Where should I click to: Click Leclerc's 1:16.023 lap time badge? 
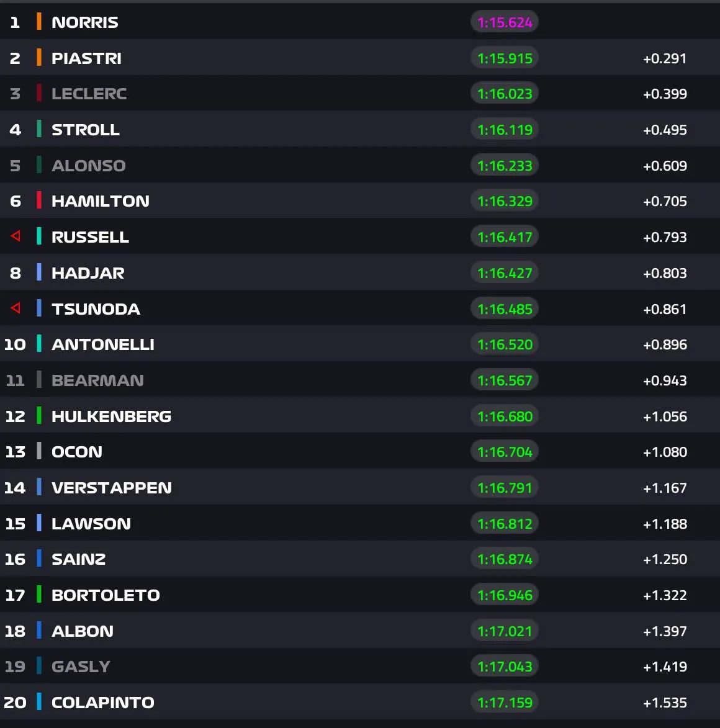[x=505, y=94]
